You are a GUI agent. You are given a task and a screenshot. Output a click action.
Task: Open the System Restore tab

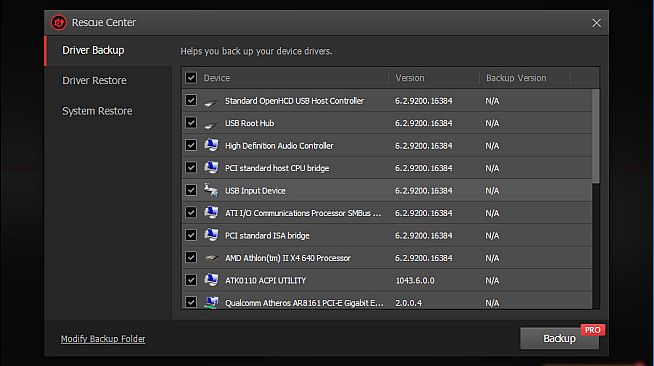108,111
